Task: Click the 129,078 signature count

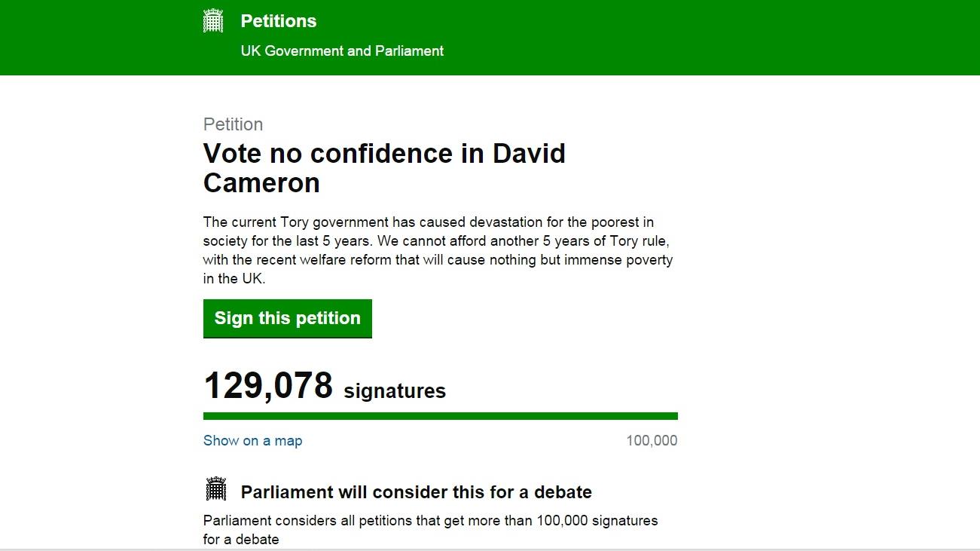Action: tap(268, 386)
